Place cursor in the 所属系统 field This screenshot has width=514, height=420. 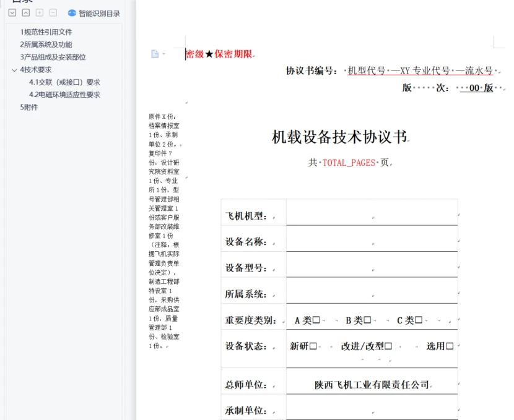pyautogui.click(x=372, y=290)
